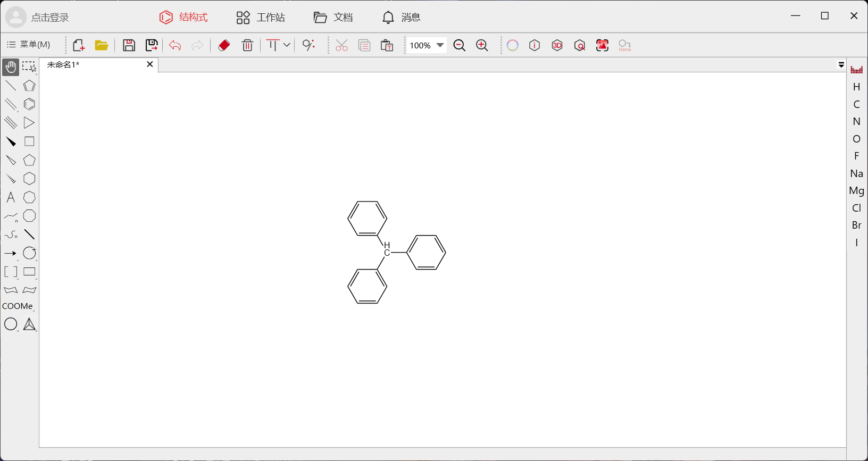Image resolution: width=868 pixels, height=461 pixels.
Task: Select the Na element
Action: pos(857,173)
